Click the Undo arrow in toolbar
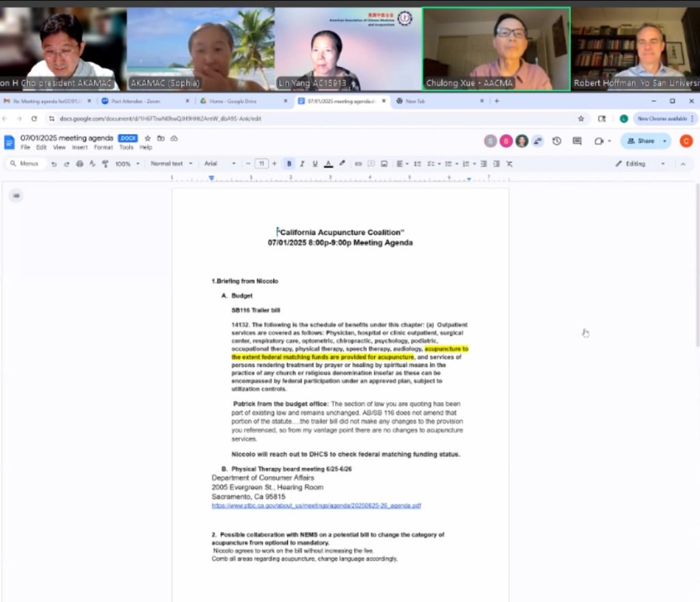Image resolution: width=700 pixels, height=602 pixels. [x=54, y=164]
